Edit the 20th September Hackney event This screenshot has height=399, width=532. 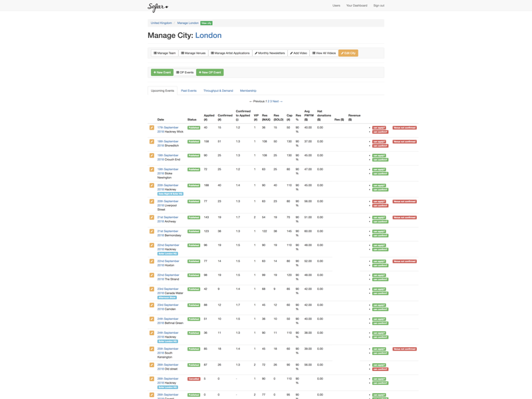pos(152,186)
